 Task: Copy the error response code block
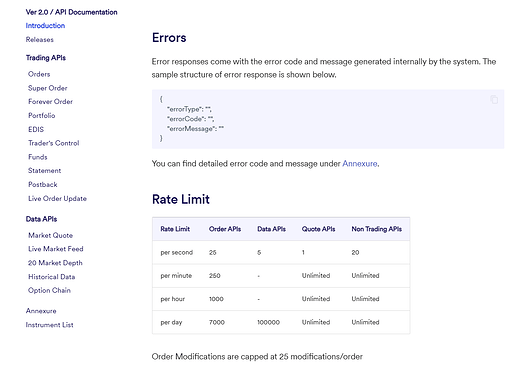click(494, 99)
